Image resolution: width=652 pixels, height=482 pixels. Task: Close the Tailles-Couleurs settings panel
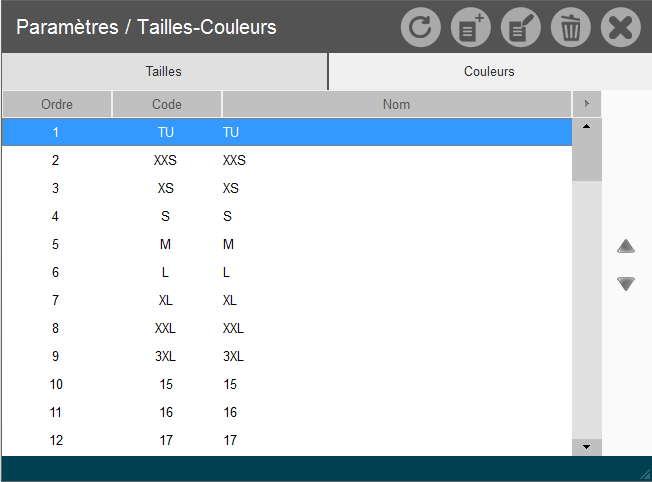[x=621, y=27]
